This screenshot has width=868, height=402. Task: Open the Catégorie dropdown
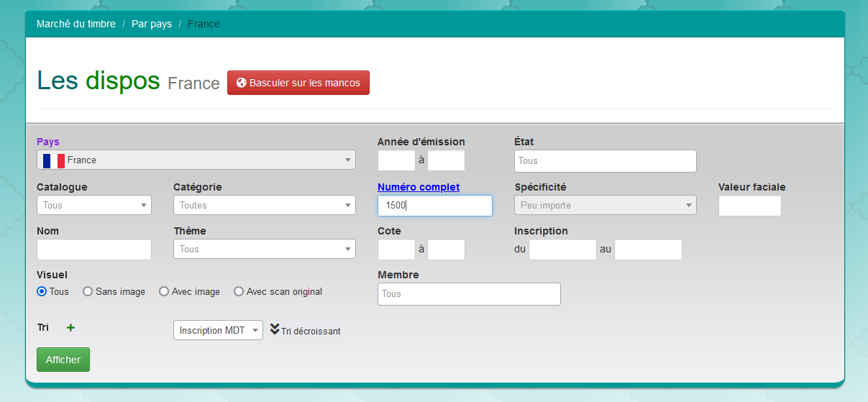[x=265, y=205]
